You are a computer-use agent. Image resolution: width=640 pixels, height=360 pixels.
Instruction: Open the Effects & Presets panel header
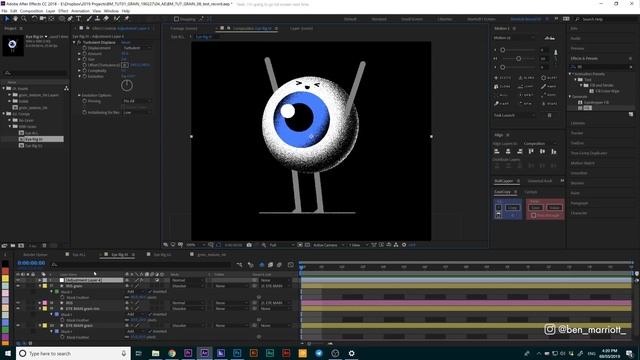pos(584,58)
